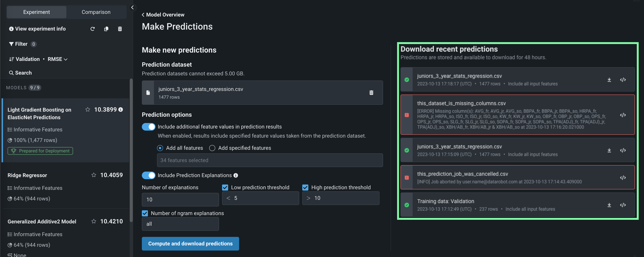Click the refresh experiment icon
The height and width of the screenshot is (257, 644).
[x=93, y=29]
